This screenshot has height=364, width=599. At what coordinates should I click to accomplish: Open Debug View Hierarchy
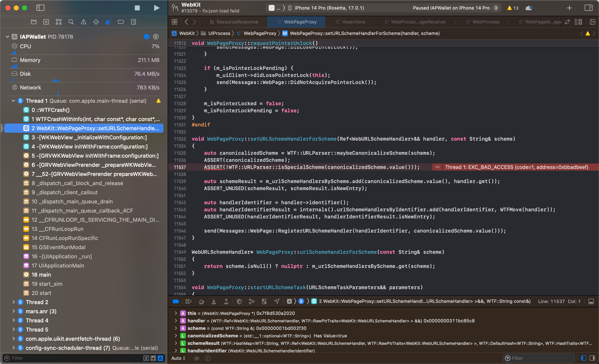(239, 301)
